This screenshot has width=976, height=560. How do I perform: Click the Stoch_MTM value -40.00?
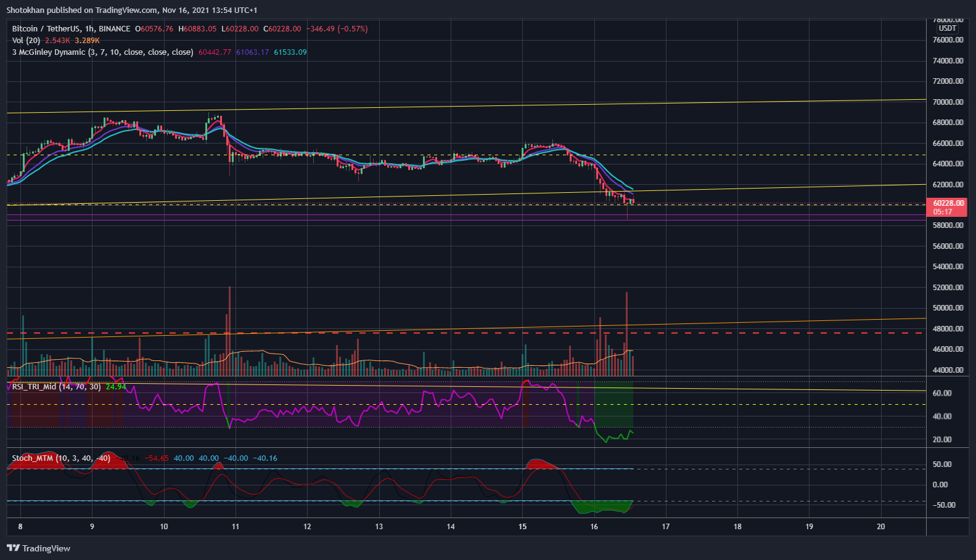(236, 458)
